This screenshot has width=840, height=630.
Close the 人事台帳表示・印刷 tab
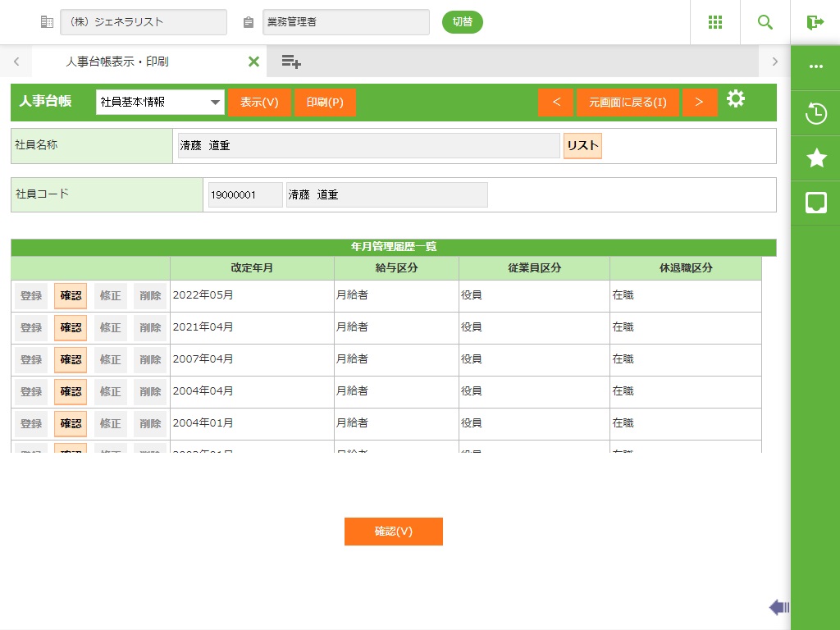pos(253,62)
